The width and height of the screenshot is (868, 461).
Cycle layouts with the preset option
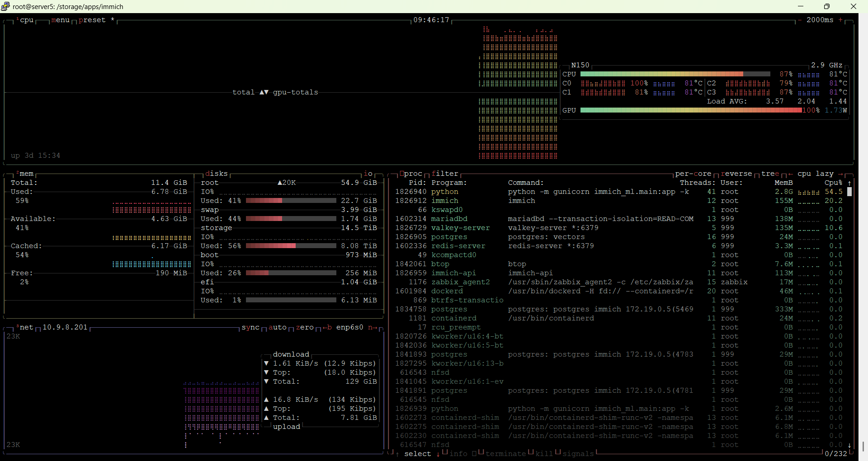point(92,20)
